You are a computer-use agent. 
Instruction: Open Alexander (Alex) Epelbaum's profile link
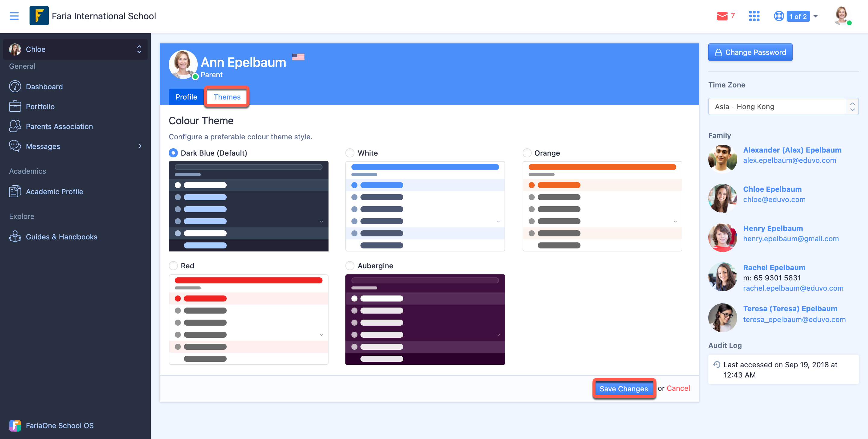point(792,150)
